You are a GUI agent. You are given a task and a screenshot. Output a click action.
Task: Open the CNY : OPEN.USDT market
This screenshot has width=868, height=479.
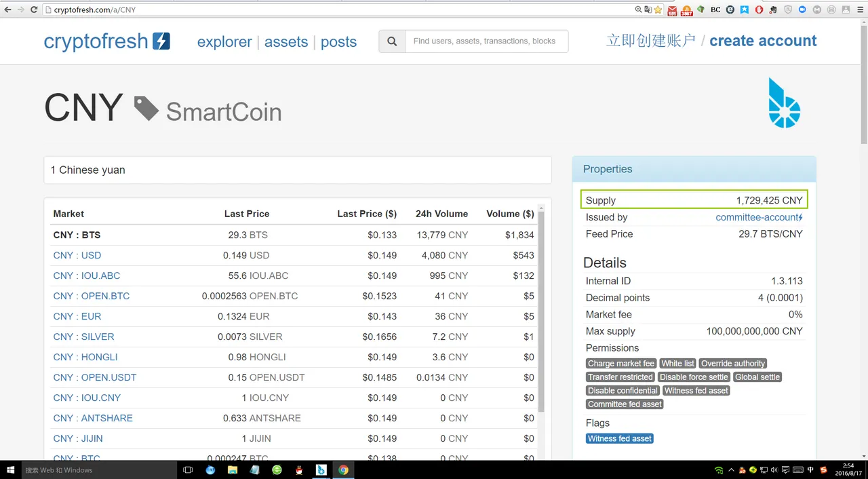pos(95,377)
